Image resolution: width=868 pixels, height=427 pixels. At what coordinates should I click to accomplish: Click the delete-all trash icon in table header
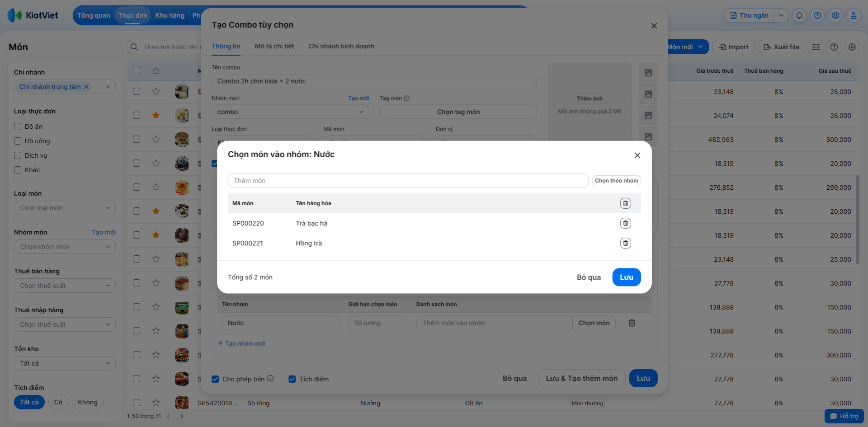pos(625,203)
